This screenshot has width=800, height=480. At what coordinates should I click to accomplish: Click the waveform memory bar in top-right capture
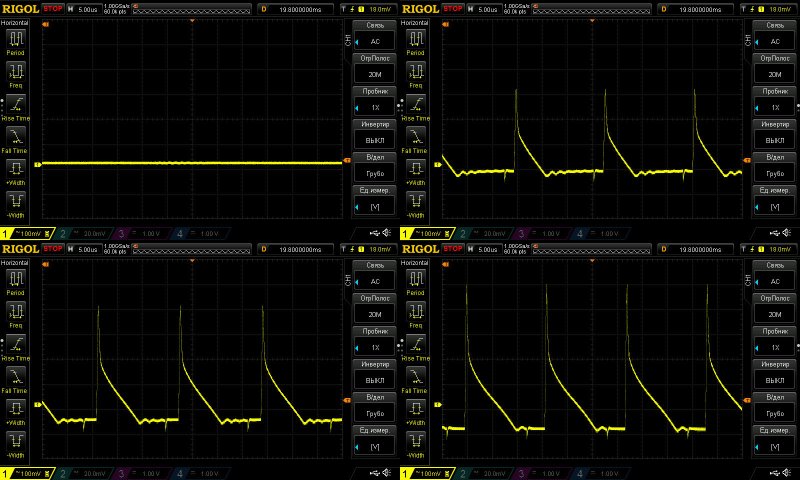(592, 9)
